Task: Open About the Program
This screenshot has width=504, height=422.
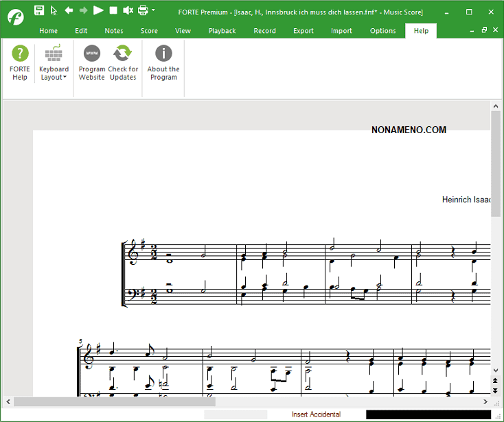Action: click(x=163, y=62)
